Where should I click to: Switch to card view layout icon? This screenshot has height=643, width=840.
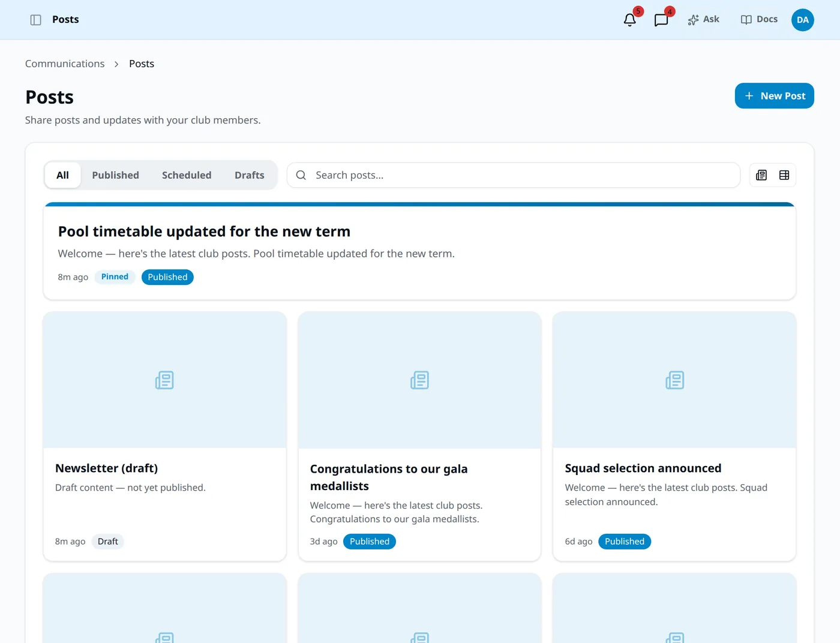coord(761,175)
